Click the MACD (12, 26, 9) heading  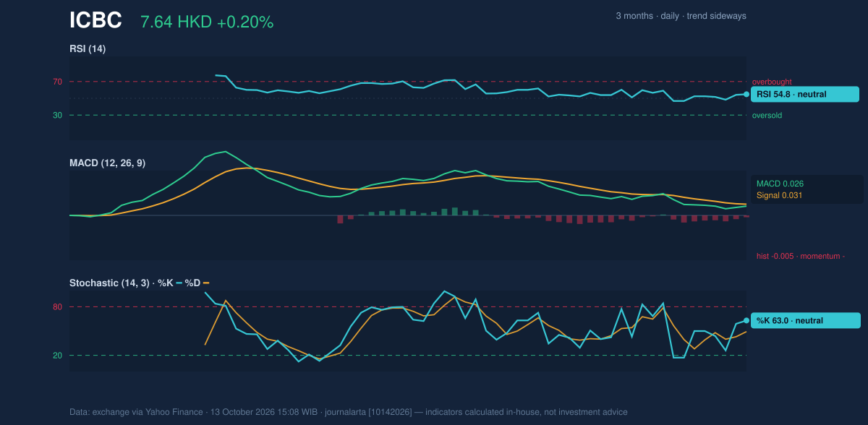pyautogui.click(x=107, y=163)
